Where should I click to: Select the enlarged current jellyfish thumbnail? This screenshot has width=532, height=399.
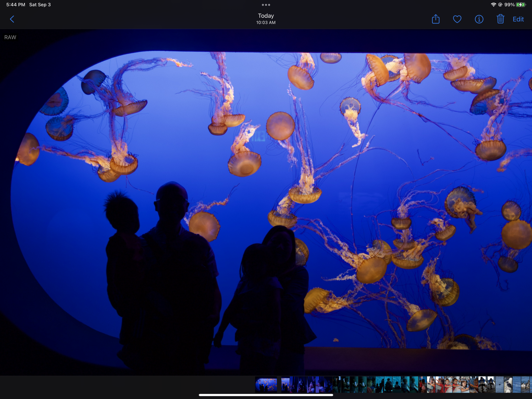click(x=266, y=385)
